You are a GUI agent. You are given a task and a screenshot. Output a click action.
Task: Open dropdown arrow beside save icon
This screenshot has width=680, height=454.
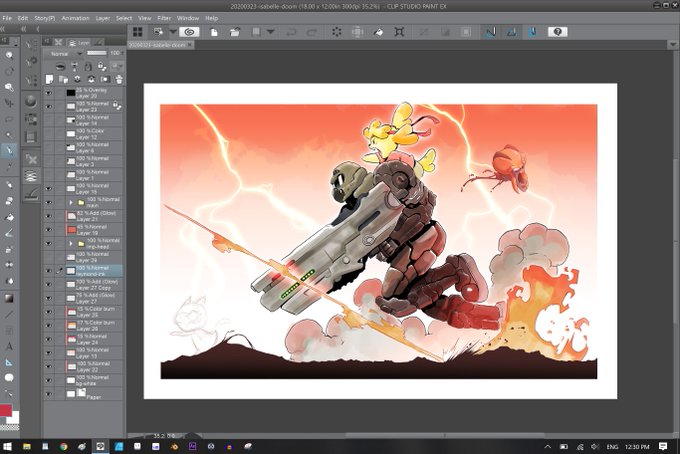pyautogui.click(x=271, y=32)
